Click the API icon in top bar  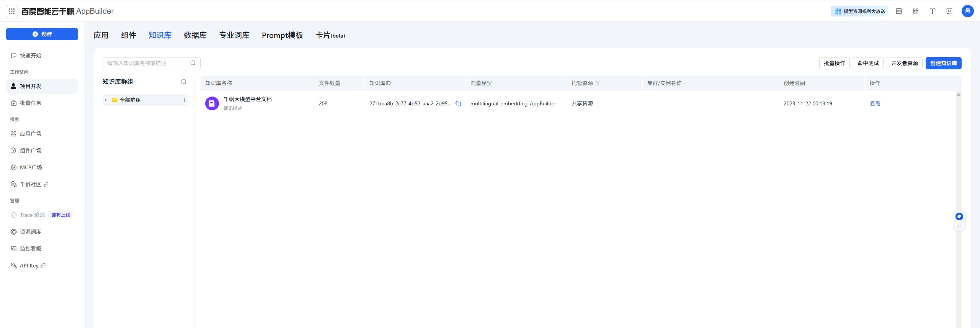pyautogui.click(x=899, y=11)
